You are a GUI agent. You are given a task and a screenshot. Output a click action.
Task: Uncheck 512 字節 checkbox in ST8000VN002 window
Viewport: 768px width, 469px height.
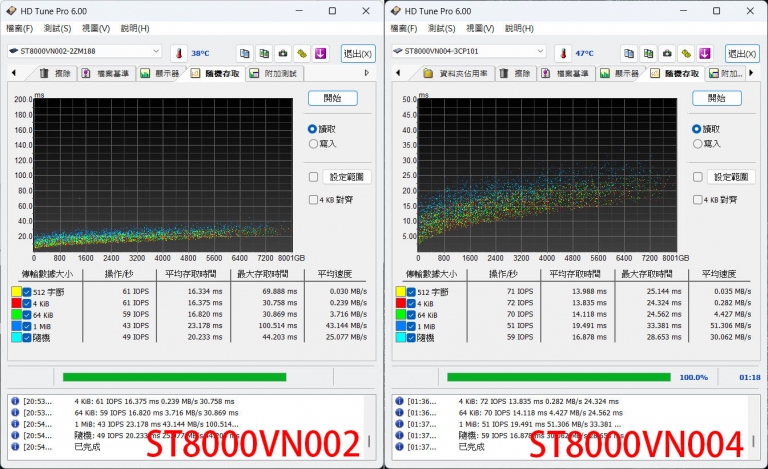pos(27,292)
